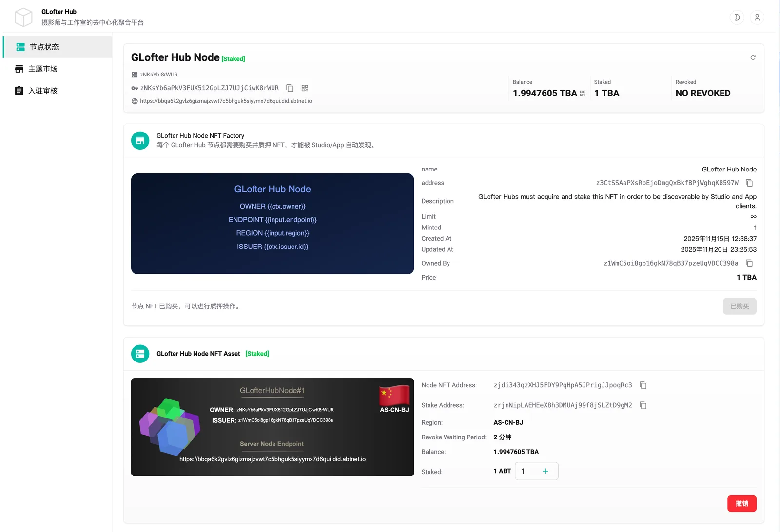780x532 pixels.
Task: Click Updated At 2025年11月20日 23:25:53
Action: [x=719, y=250]
